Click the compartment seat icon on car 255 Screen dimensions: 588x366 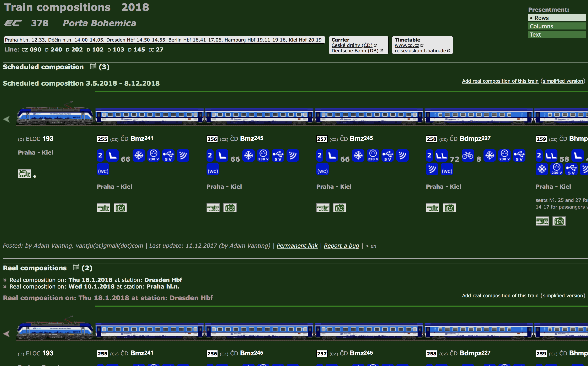click(x=112, y=155)
